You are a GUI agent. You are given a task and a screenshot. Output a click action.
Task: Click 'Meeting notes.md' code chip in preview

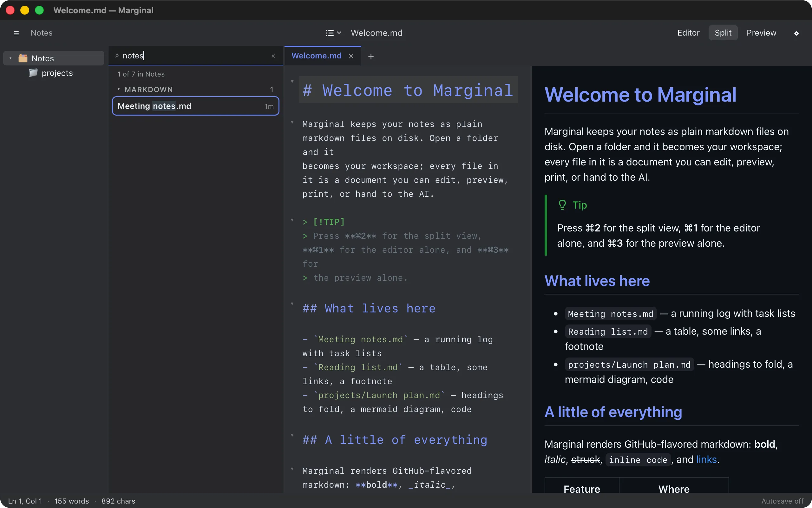(x=611, y=313)
